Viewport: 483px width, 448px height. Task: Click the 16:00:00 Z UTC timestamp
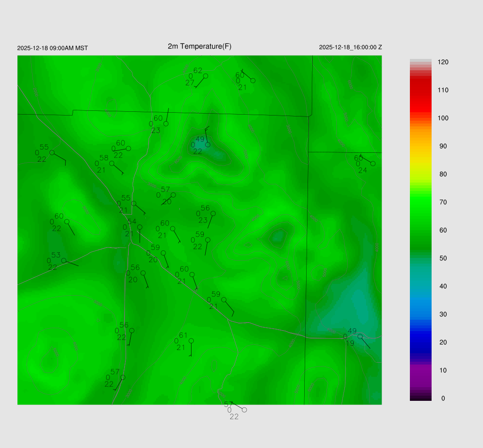pyautogui.click(x=350, y=47)
